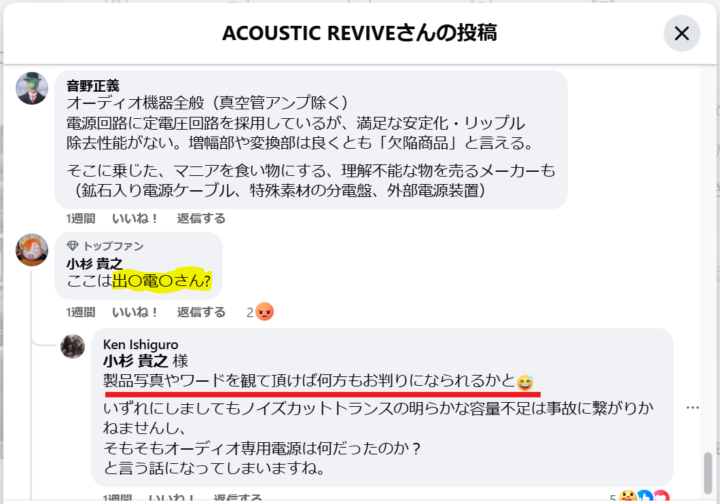Screen dimensions: 720x504
Task: Like 小杉 貴之's comment with いいね！
Action: pyautogui.click(x=135, y=312)
